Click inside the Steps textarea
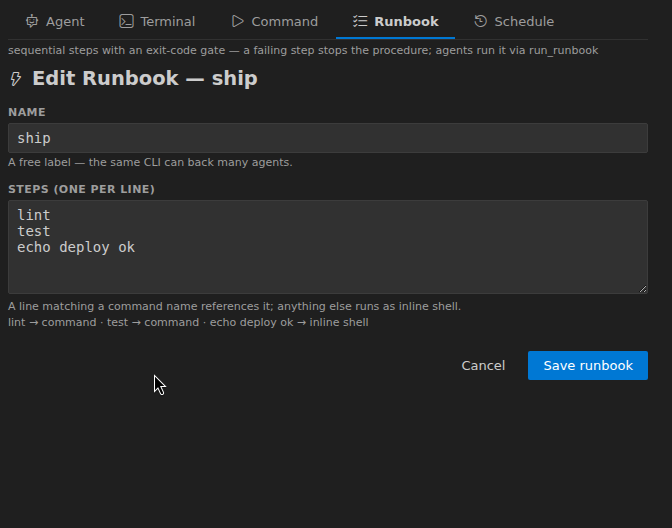 [x=328, y=247]
